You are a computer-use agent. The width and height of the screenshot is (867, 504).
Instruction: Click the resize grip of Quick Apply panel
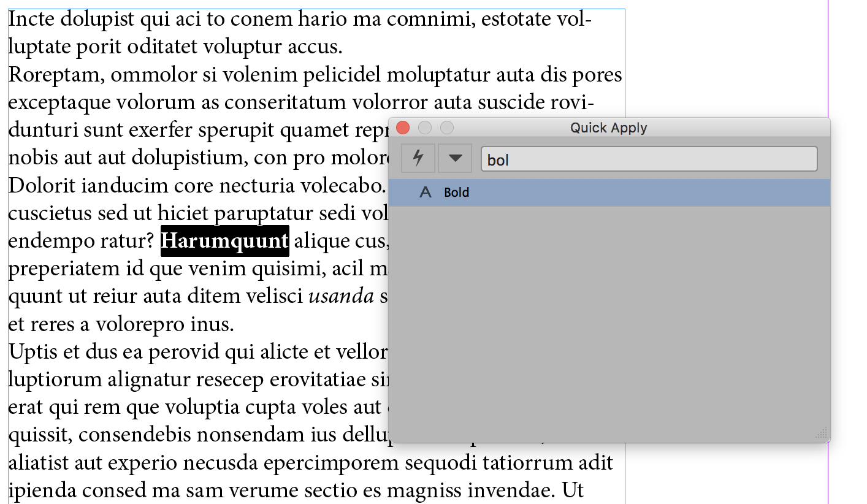pos(822,433)
